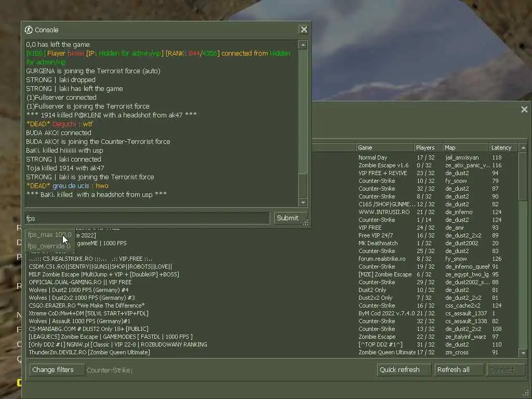Click Zombie Escape v1.6 game cell

click(x=384, y=165)
